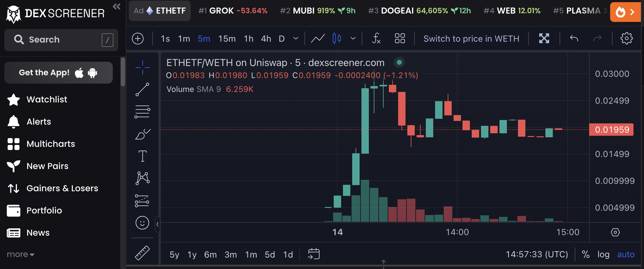Select the XABCD pattern tool

(143, 178)
